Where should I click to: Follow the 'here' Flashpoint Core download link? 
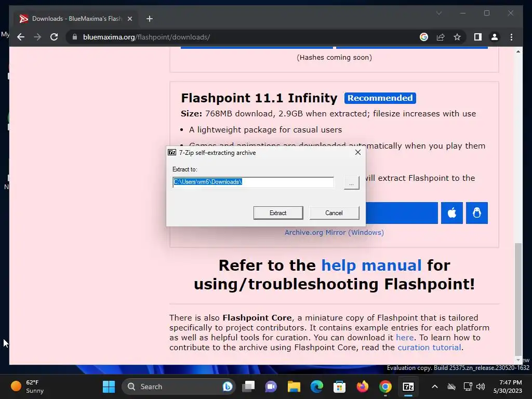click(x=404, y=338)
